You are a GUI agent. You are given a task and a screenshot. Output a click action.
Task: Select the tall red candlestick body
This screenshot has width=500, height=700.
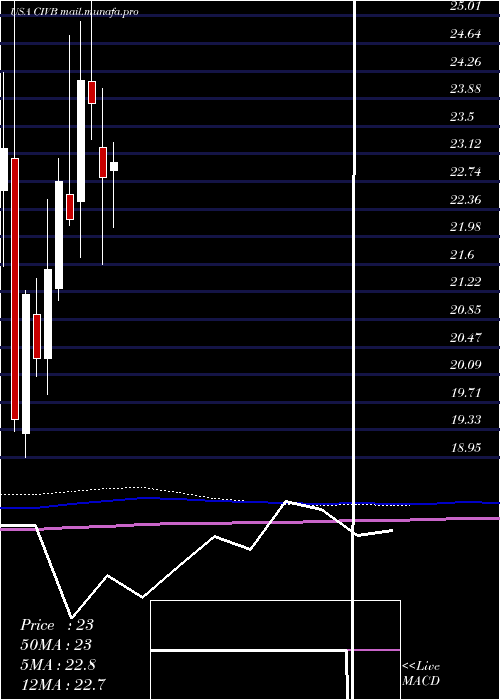point(15,289)
